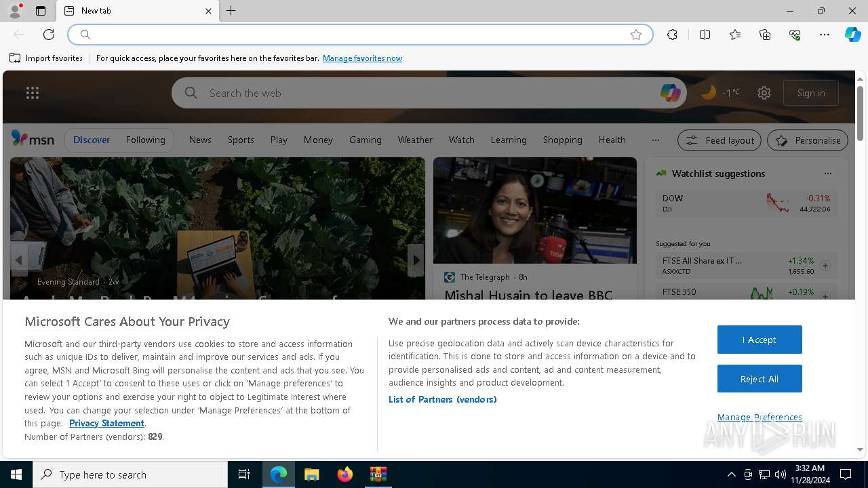Close the New tab tab

[208, 11]
